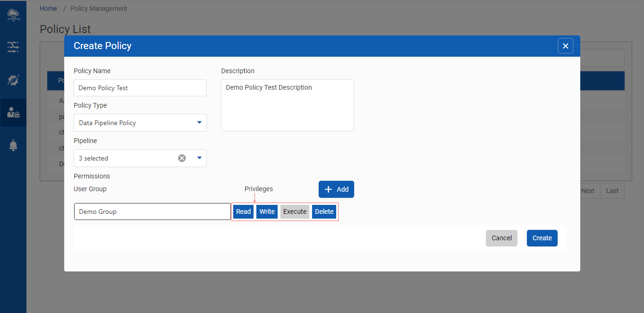This screenshot has width=644, height=313.
Task: Open the notifications bell icon
Action: coord(13,145)
